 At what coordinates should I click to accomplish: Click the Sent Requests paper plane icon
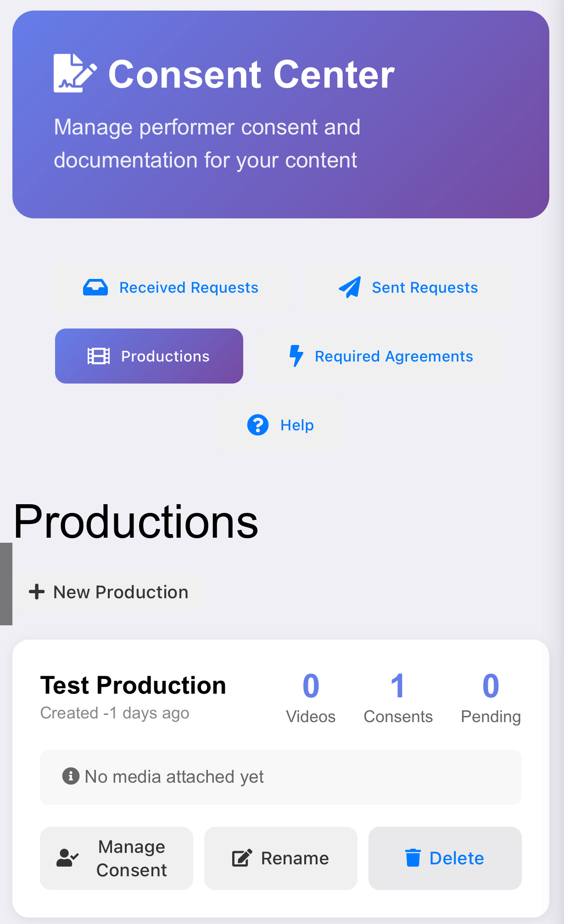click(350, 288)
